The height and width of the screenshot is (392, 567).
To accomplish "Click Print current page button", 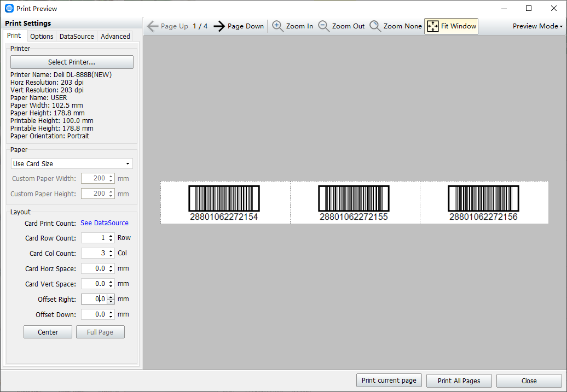I will pyautogui.click(x=389, y=381).
